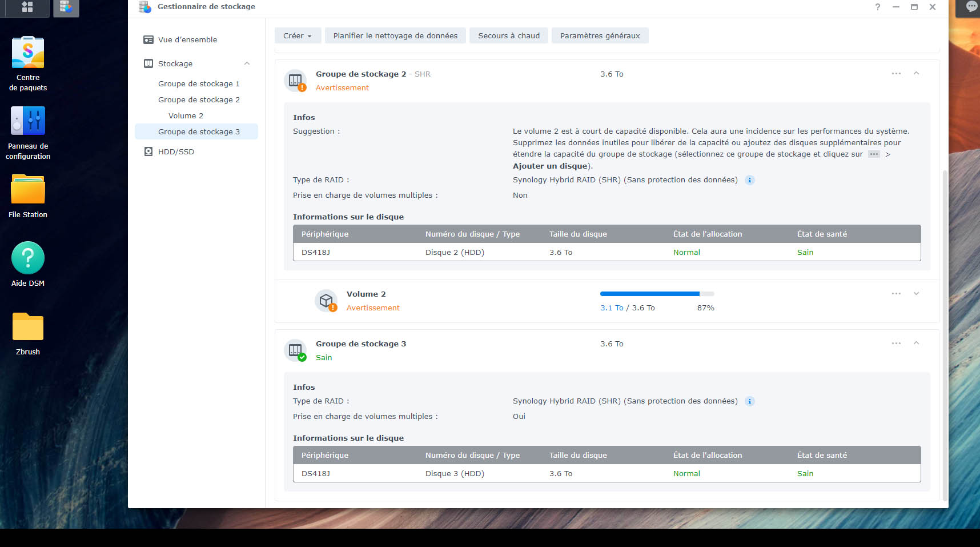Open the HDD/SSD section
This screenshot has width=980, height=547.
(176, 151)
